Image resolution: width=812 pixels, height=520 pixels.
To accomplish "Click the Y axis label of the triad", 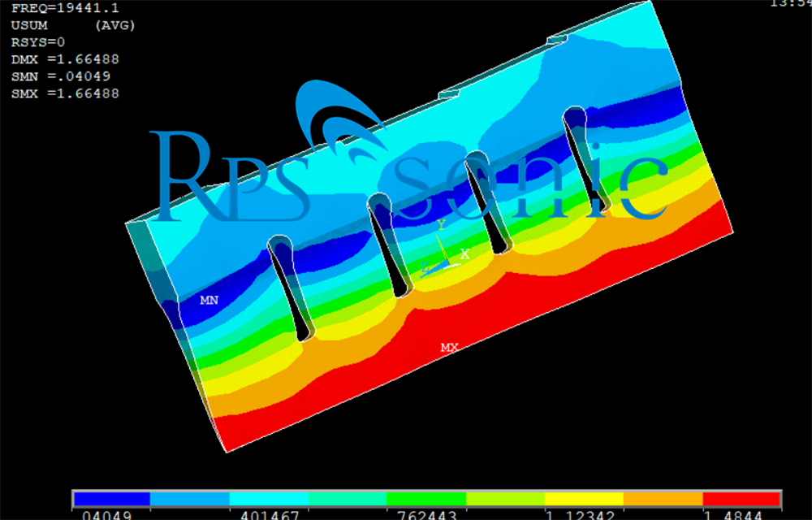I will (x=441, y=224).
